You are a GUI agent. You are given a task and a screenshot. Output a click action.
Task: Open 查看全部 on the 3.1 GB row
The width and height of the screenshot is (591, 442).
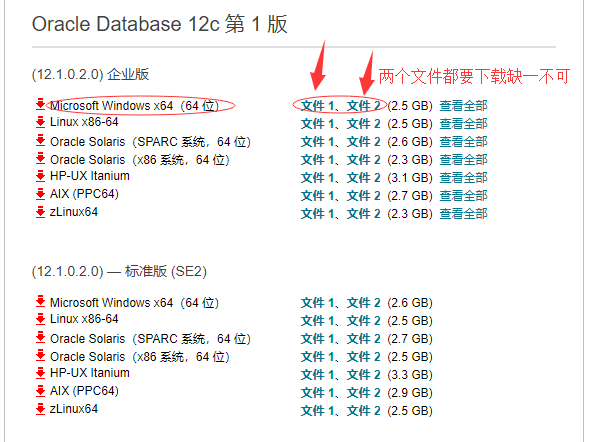pyautogui.click(x=463, y=178)
